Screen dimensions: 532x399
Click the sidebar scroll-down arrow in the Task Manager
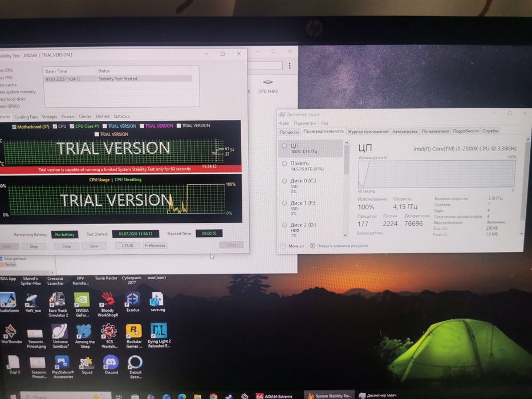pos(346,235)
